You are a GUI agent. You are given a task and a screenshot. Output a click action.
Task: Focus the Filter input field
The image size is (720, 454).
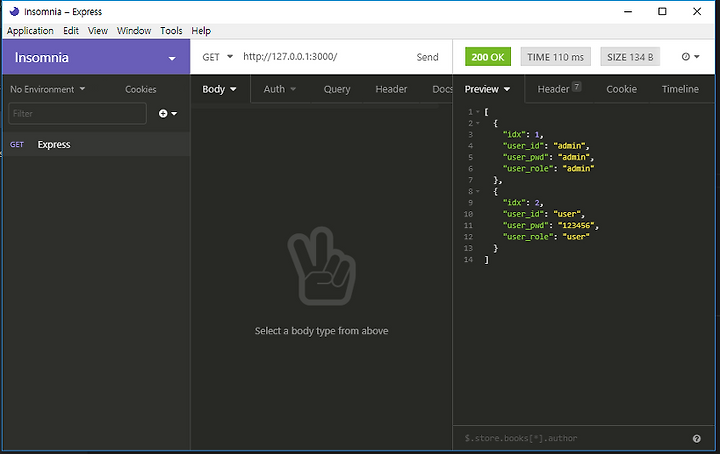point(77,113)
